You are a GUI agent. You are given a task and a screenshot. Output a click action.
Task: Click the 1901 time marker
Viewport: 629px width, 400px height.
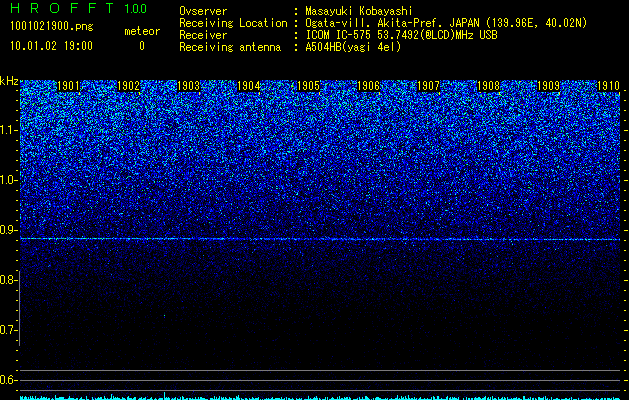coord(68,86)
